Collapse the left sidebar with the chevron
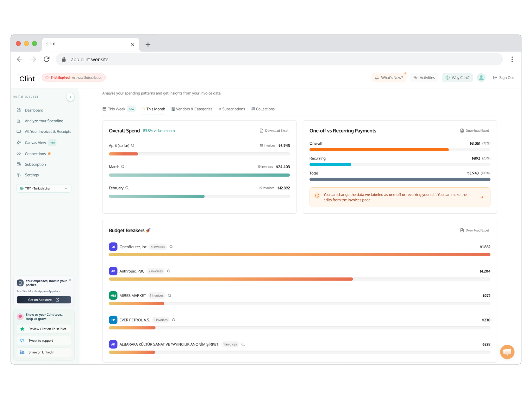The image size is (532, 399). [x=70, y=97]
